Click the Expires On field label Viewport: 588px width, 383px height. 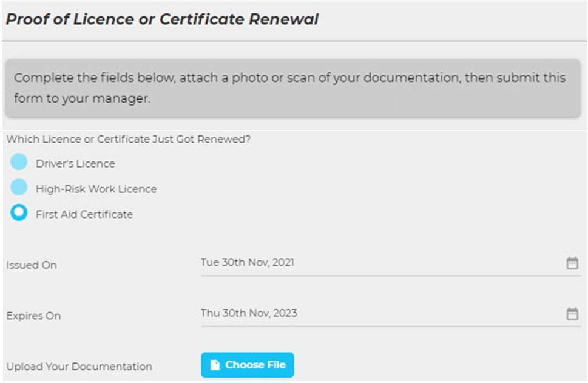pos(33,316)
